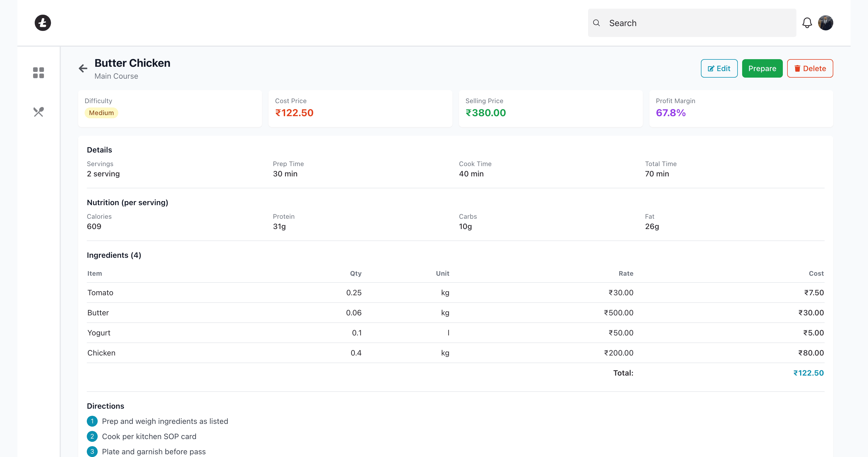868x457 pixels.
Task: Click the protein value 31g
Action: (279, 227)
